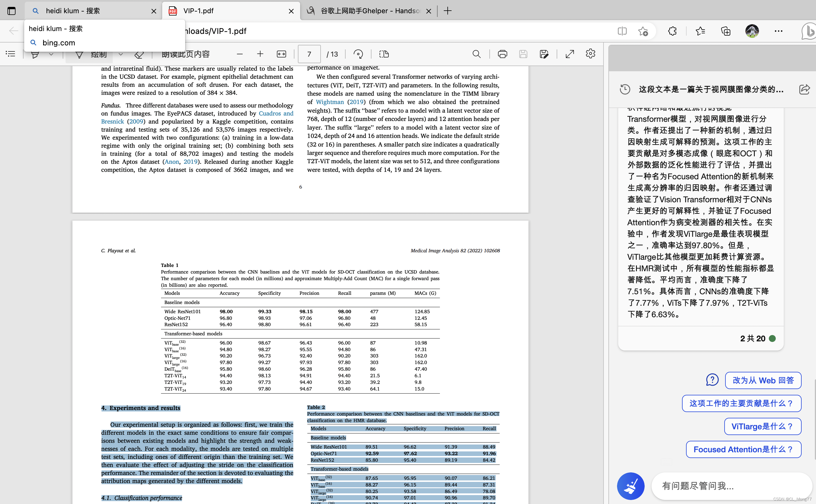This screenshot has width=816, height=504.
Task: Close the heidi klum tab
Action: (154, 11)
